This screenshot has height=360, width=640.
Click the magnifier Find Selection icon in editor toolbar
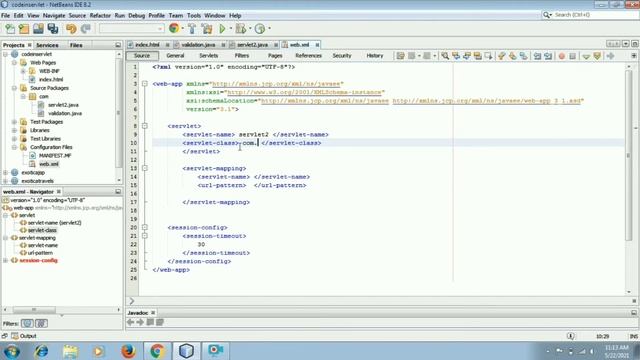(445, 56)
